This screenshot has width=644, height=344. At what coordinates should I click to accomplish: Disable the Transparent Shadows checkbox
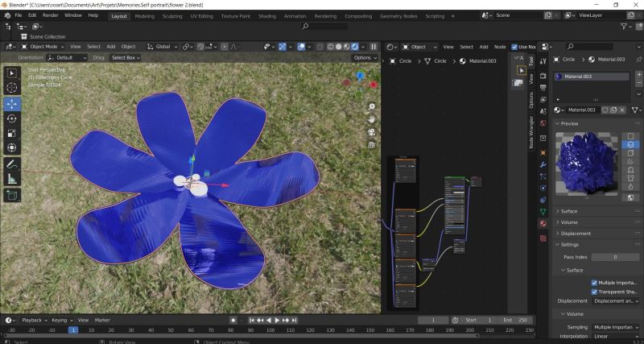coord(595,292)
